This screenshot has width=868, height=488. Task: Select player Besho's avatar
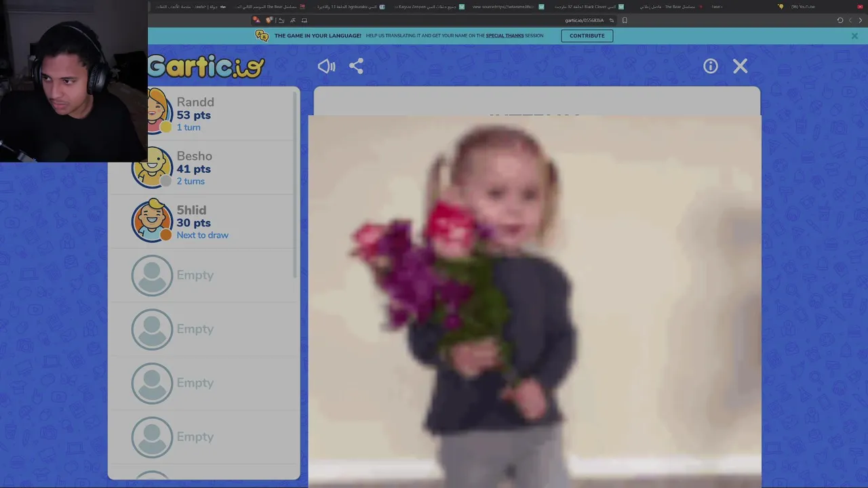(x=152, y=167)
